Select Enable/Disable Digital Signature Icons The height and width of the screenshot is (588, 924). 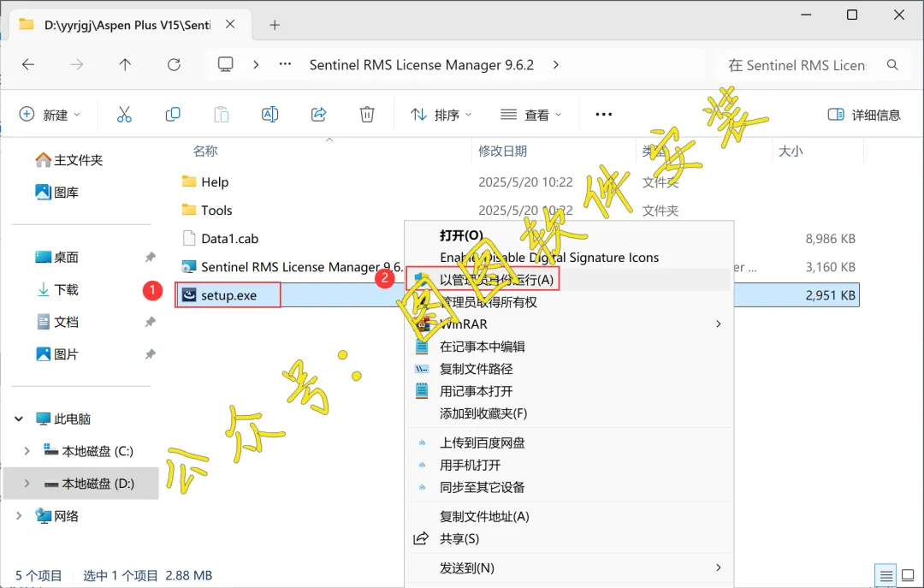[549, 258]
